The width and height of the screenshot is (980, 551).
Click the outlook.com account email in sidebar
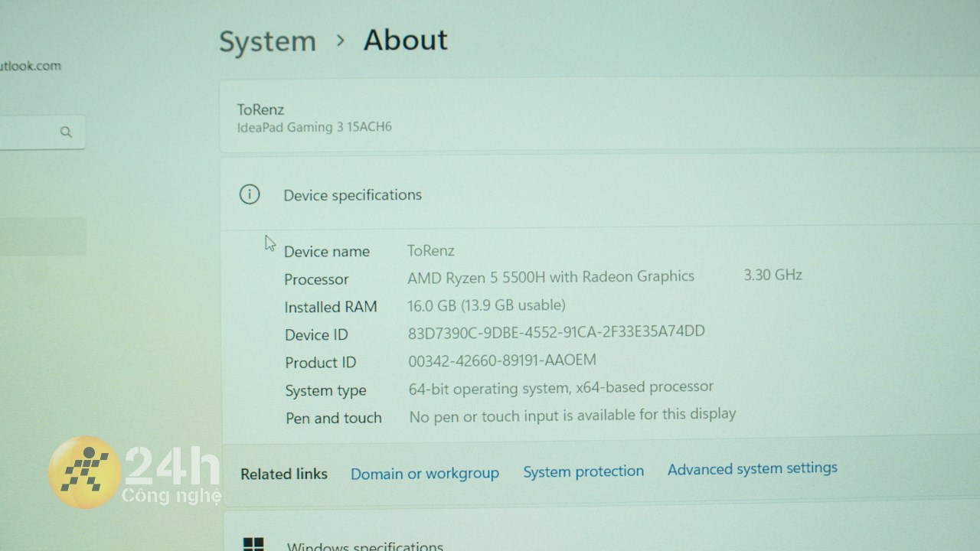tap(31, 66)
